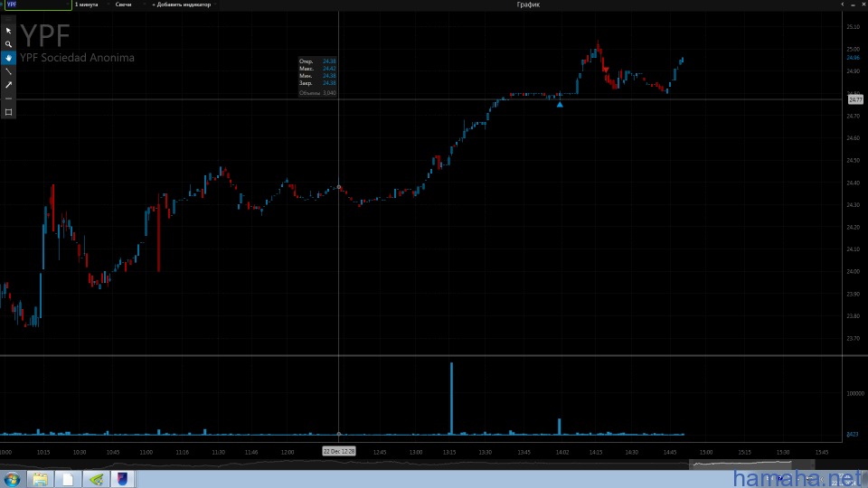The width and height of the screenshot is (868, 488).
Task: Open the Добавить индикатор menu
Action: coord(182,5)
